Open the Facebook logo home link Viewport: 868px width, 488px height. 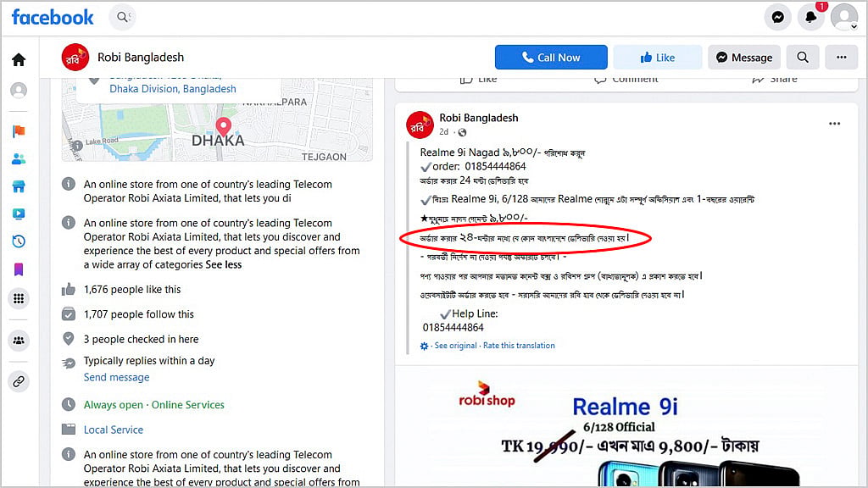[x=53, y=17]
